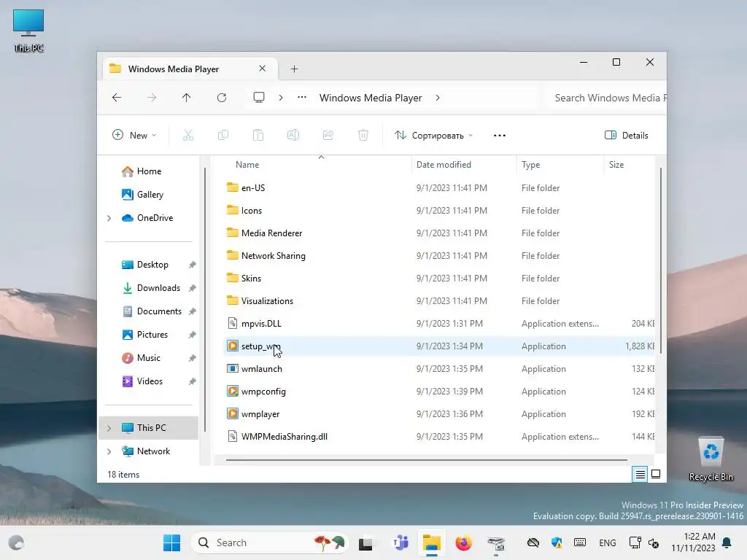The height and width of the screenshot is (560, 747).
Task: Click touch keyboard tray icon
Action: (x=580, y=542)
